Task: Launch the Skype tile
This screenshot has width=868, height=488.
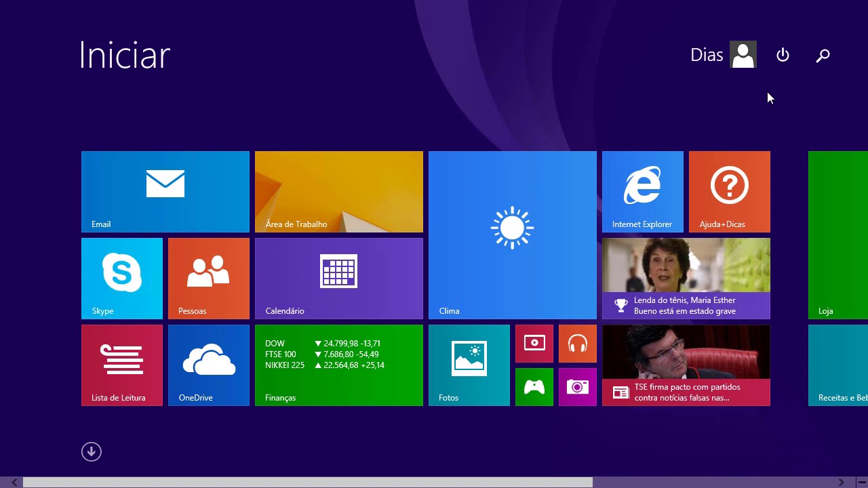Action: (122, 279)
